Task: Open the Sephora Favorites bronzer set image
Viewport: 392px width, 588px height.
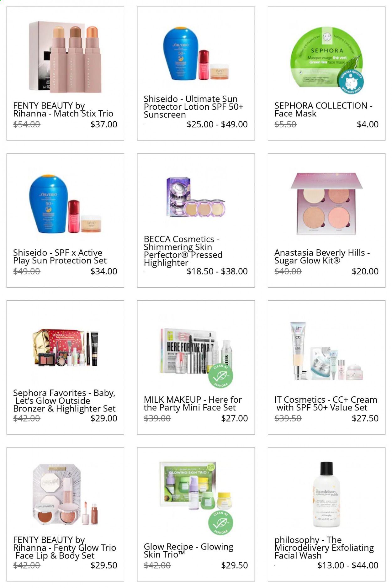Action: (x=65, y=348)
